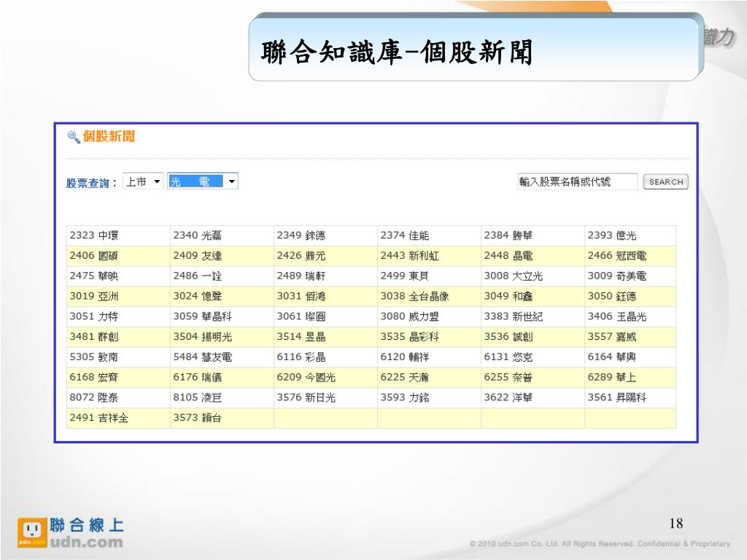Image resolution: width=747 pixels, height=560 pixels.
Task: Open stock 6120 輔祥
Action: click(x=404, y=357)
